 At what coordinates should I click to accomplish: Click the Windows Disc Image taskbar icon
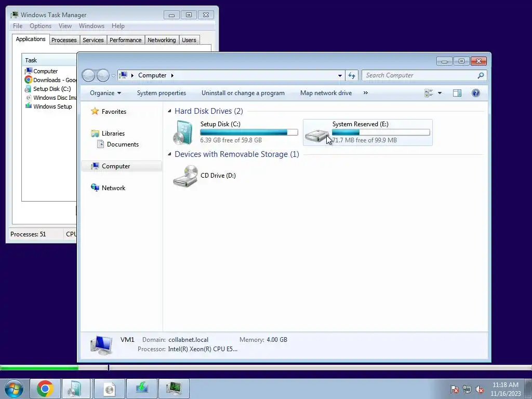pyautogui.click(x=109, y=389)
